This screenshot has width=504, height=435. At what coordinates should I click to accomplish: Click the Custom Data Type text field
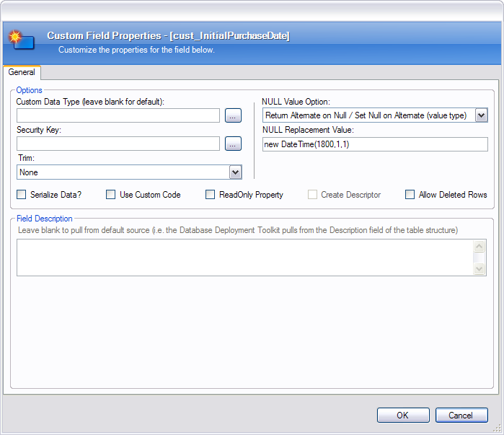click(x=118, y=115)
